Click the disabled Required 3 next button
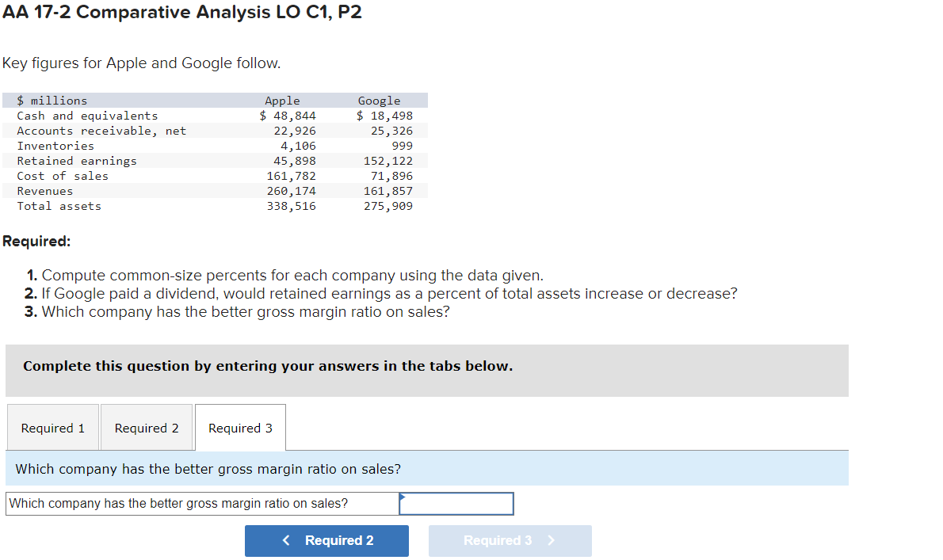943x560 pixels. [x=510, y=540]
